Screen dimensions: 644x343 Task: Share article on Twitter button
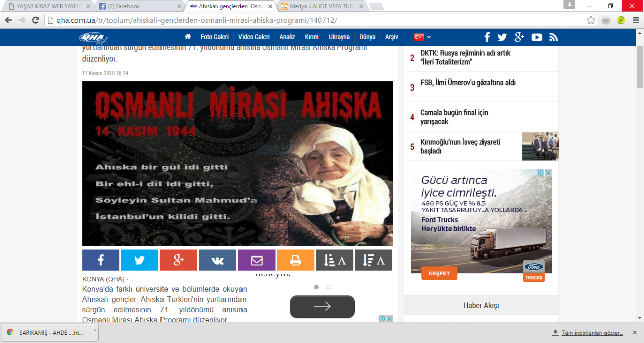click(139, 260)
